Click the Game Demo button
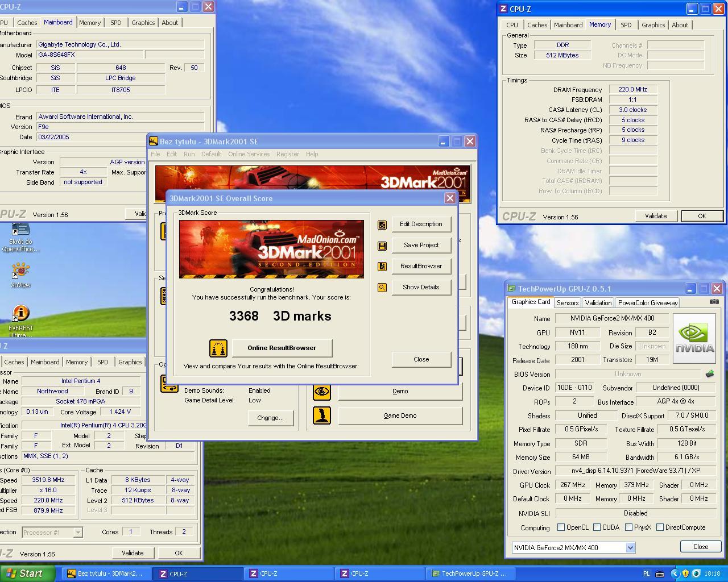Image resolution: width=728 pixels, height=582 pixels. (400, 415)
